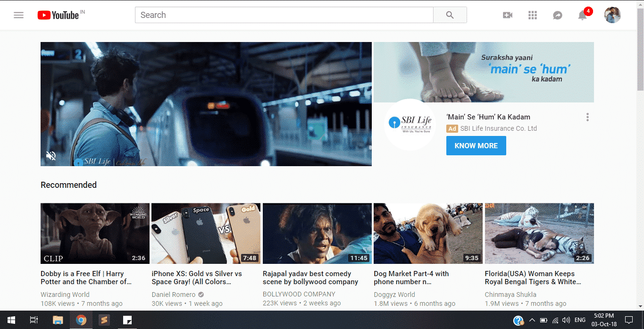This screenshot has width=644, height=329.
Task: Visit the Daniel Romero channel
Action: (x=174, y=295)
